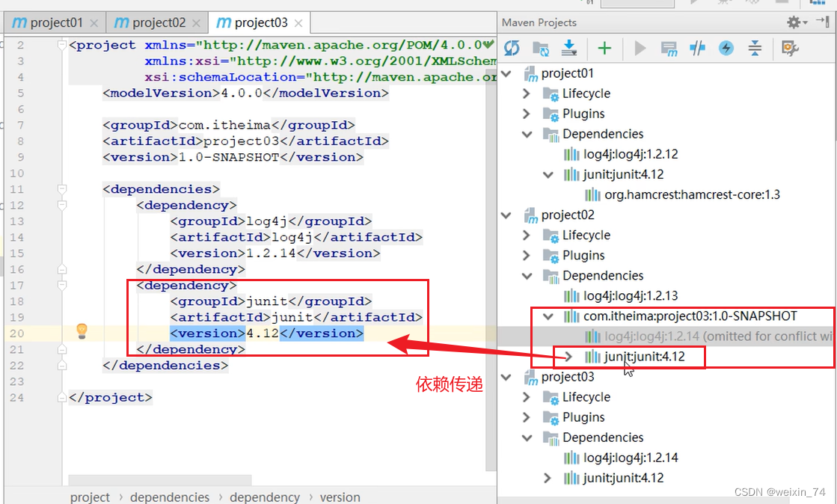This screenshot has height=504, width=837.
Task: Fold <dependencies> block at line 11
Action: pyautogui.click(x=62, y=189)
